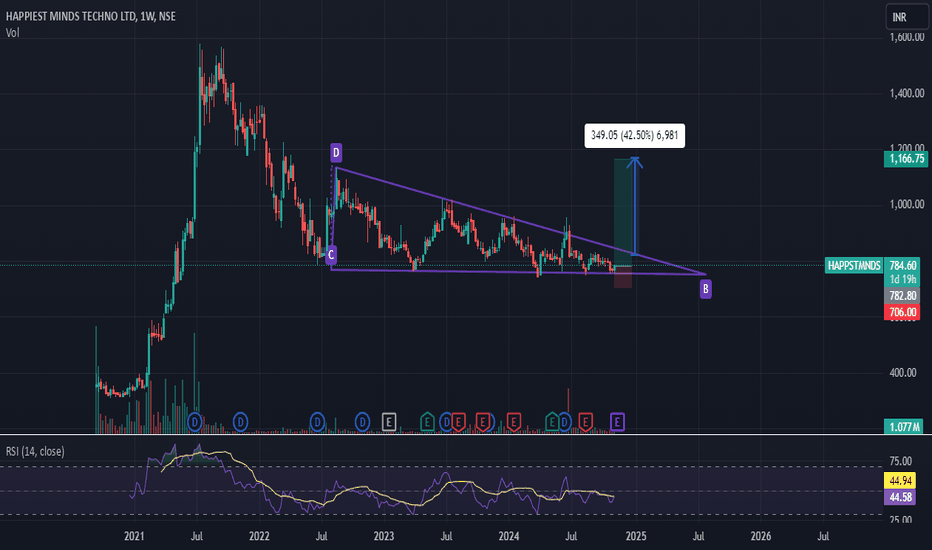Click the dividend marker near Jul 2024

coord(565,422)
